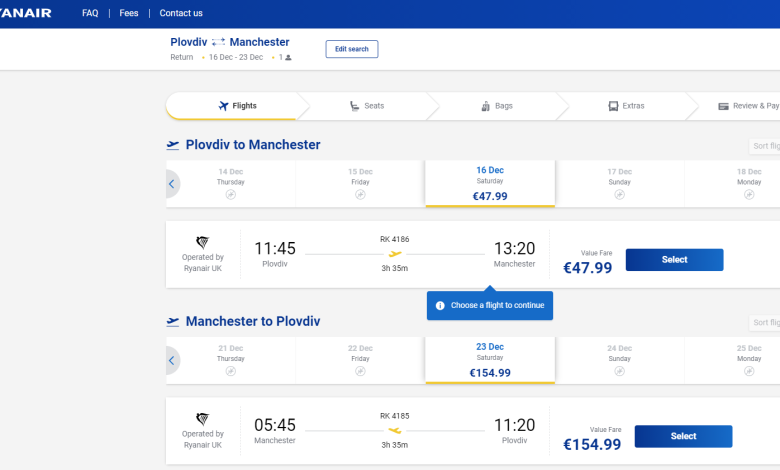The image size is (780, 470).
Task: Select the €47.99 outbound flight
Action: point(675,260)
